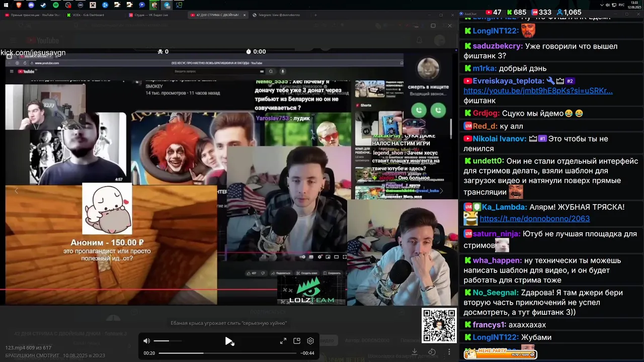Click the AxelChat window title
Image resolution: width=644 pixels, height=362 pixels.
[x=470, y=14]
